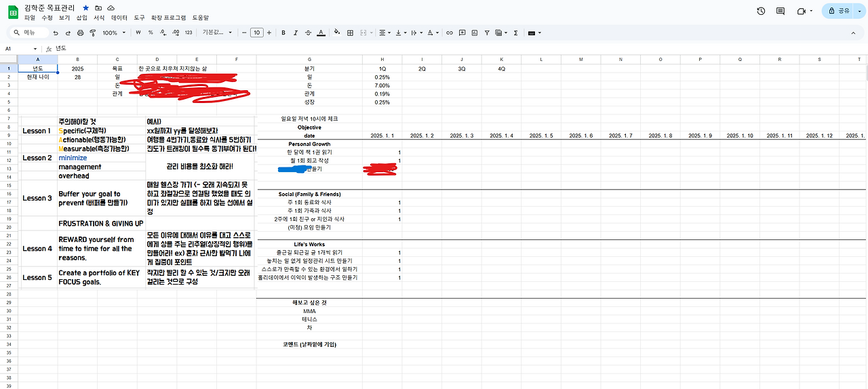Open input tools keyboard dropdown
Screen dimensions: 868x389
pyautogui.click(x=534, y=33)
